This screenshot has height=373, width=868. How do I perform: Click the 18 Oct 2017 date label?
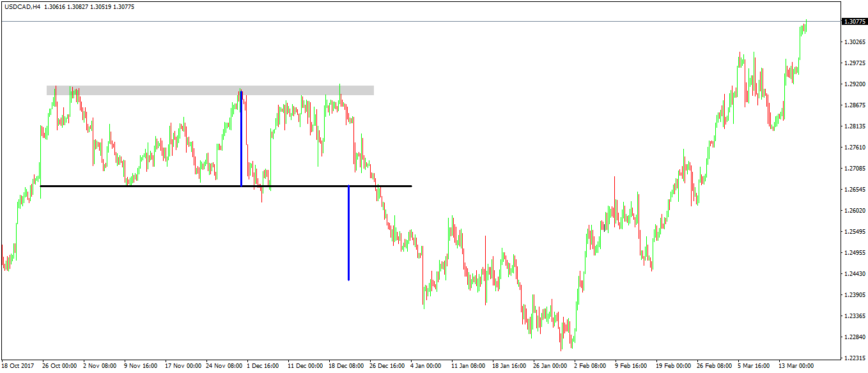pos(17,366)
